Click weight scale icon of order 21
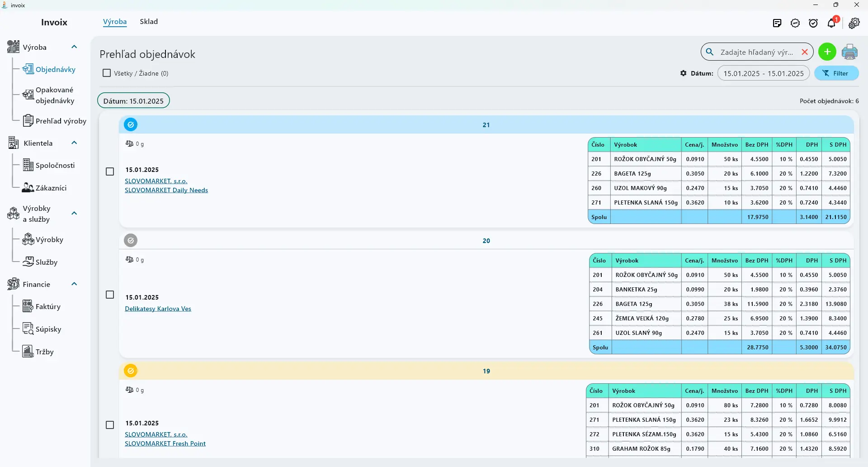 130,144
